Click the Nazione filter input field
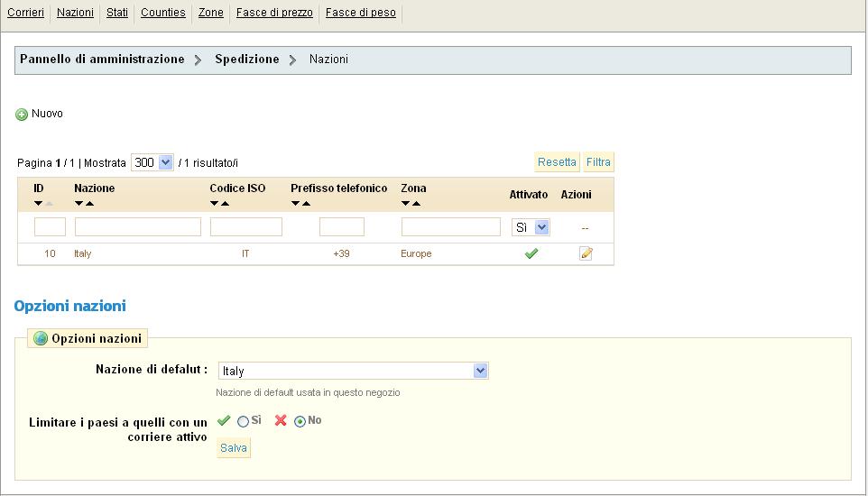This screenshot has height=496, width=868. (x=138, y=227)
